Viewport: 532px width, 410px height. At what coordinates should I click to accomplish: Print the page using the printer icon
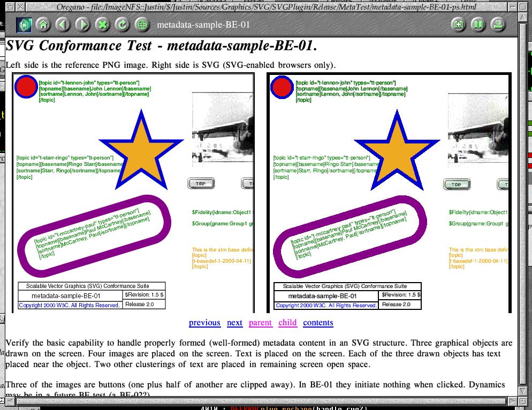point(498,25)
